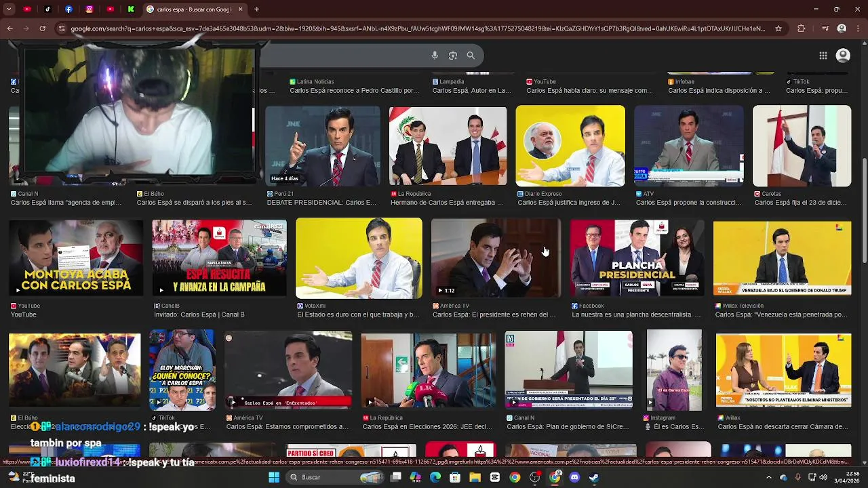Open Instagram 'Él es Carlos Espá' image

(x=674, y=369)
